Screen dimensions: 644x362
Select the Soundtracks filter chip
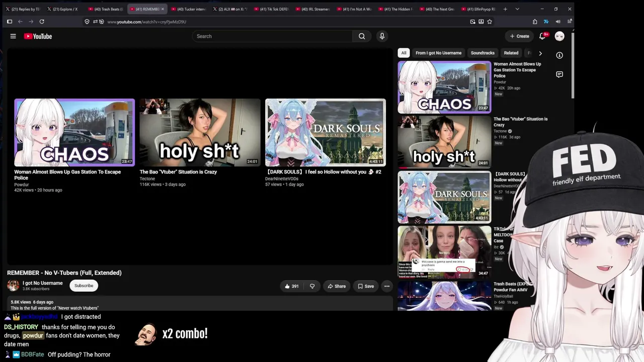[x=482, y=53]
